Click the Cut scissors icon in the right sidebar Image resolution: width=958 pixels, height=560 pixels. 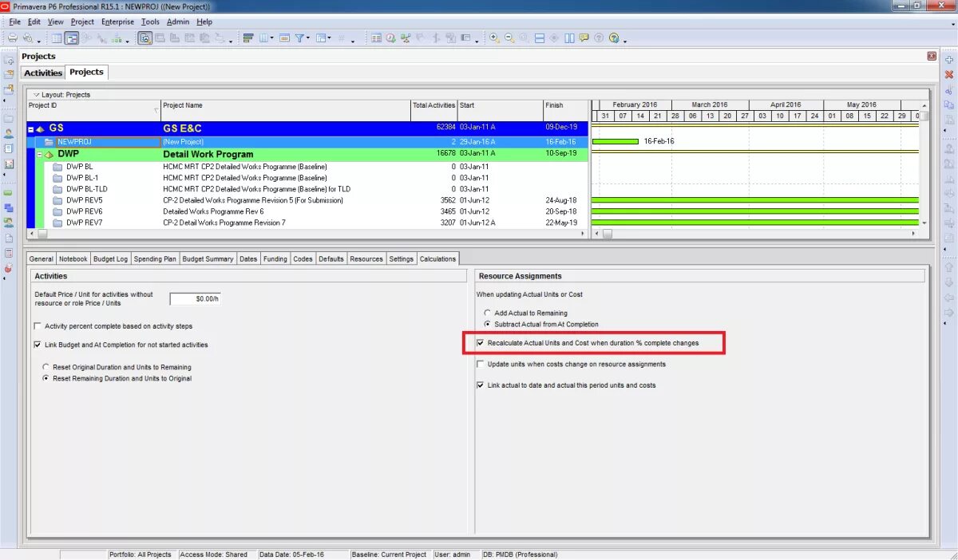point(949,89)
